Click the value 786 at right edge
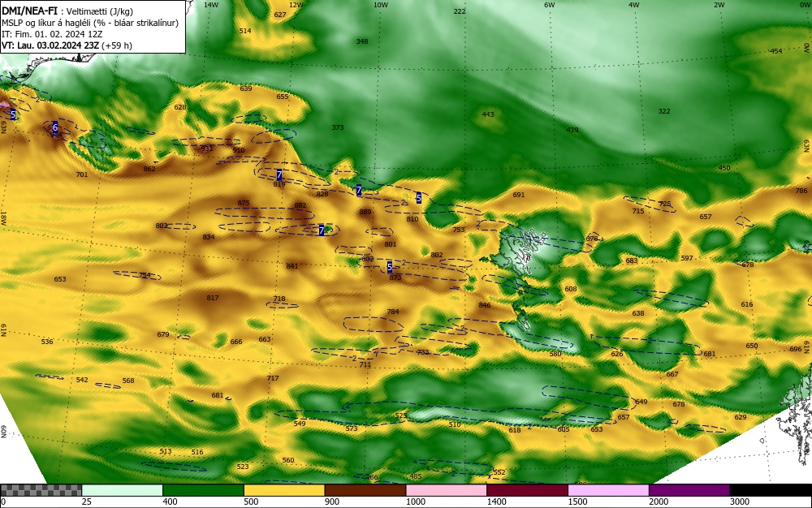 (801, 191)
